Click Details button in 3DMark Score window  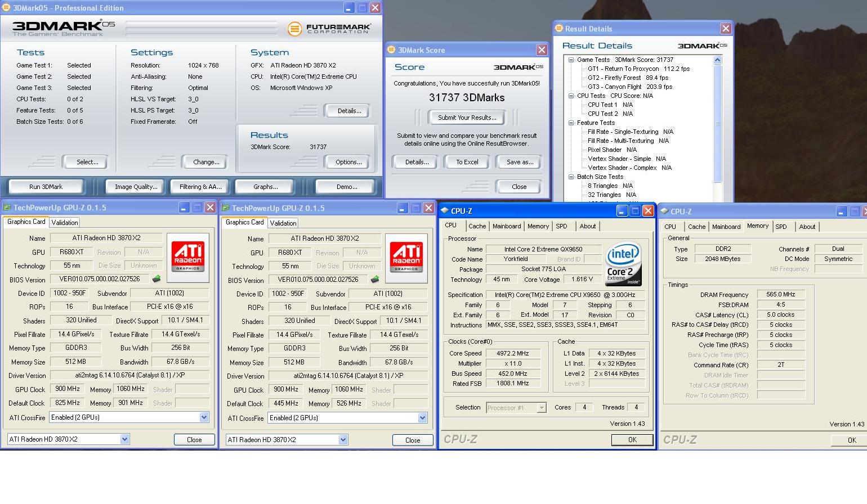click(417, 162)
